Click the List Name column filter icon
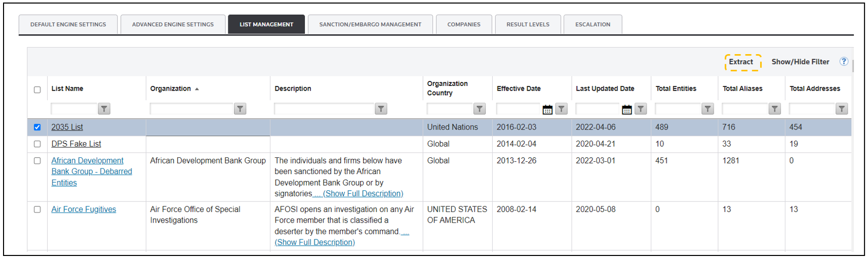 (104, 109)
